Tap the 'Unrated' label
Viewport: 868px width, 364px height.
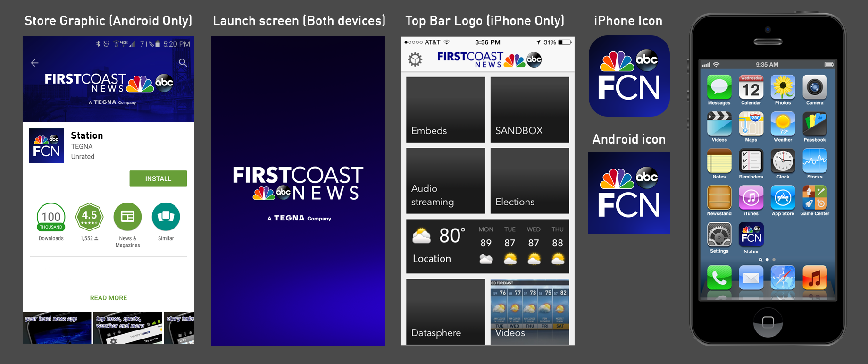coord(83,157)
